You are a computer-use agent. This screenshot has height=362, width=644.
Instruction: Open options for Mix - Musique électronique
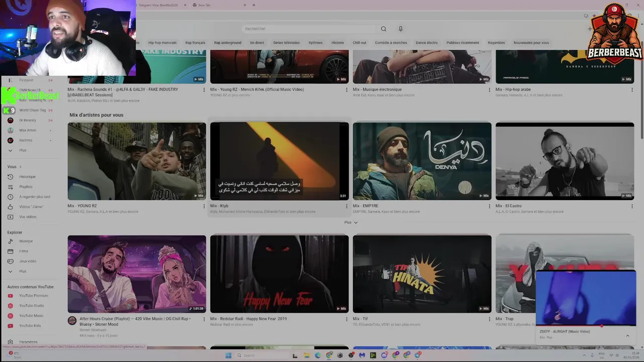point(489,90)
